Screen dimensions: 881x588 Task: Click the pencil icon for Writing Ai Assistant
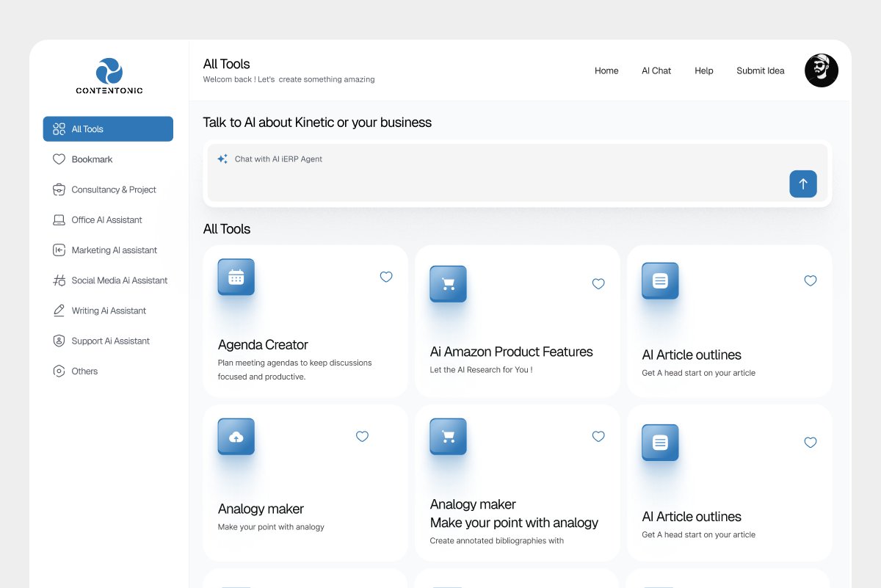coord(59,311)
